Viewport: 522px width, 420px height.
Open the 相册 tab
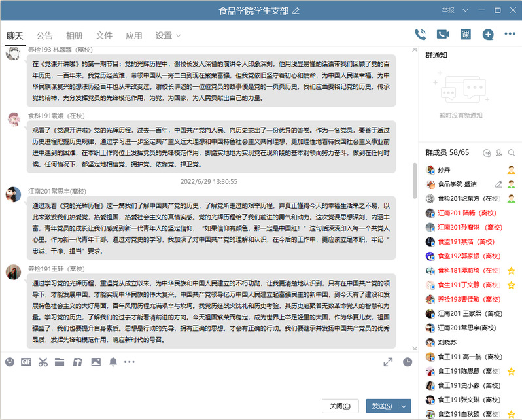tap(74, 35)
